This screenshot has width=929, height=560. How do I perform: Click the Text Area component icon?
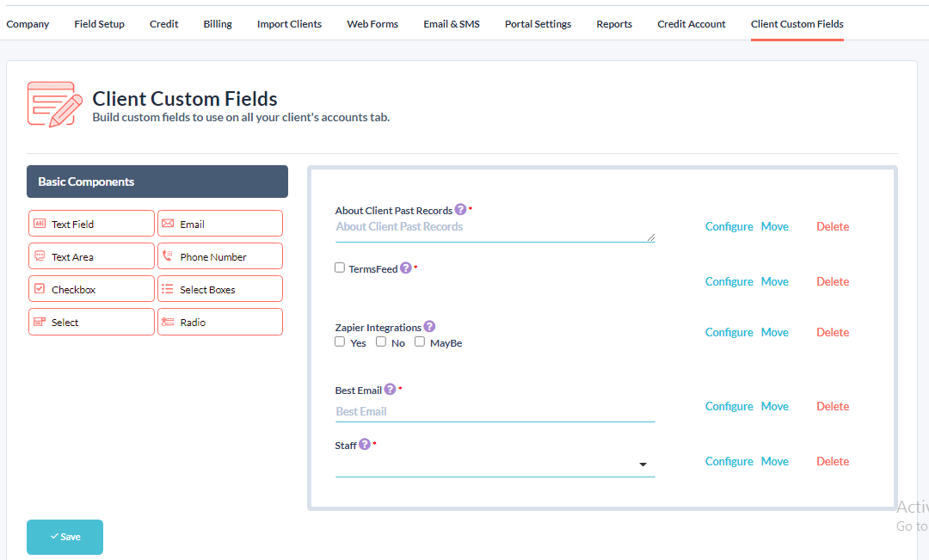(40, 256)
